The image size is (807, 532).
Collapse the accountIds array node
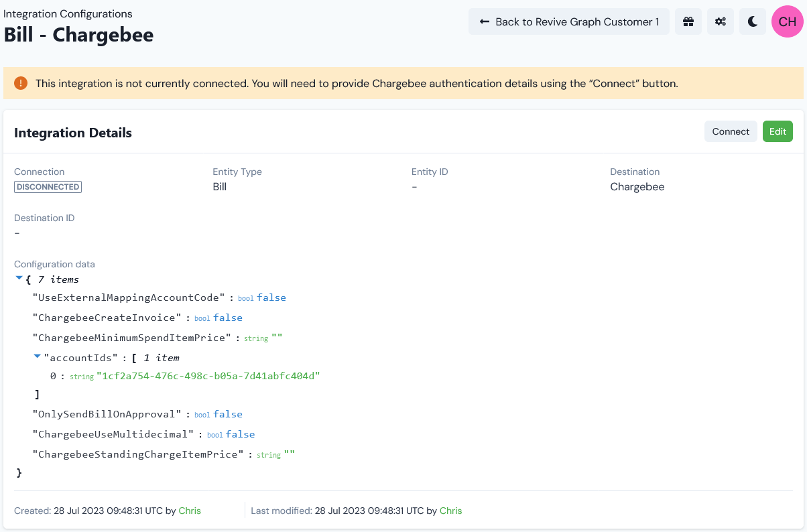[x=38, y=356]
